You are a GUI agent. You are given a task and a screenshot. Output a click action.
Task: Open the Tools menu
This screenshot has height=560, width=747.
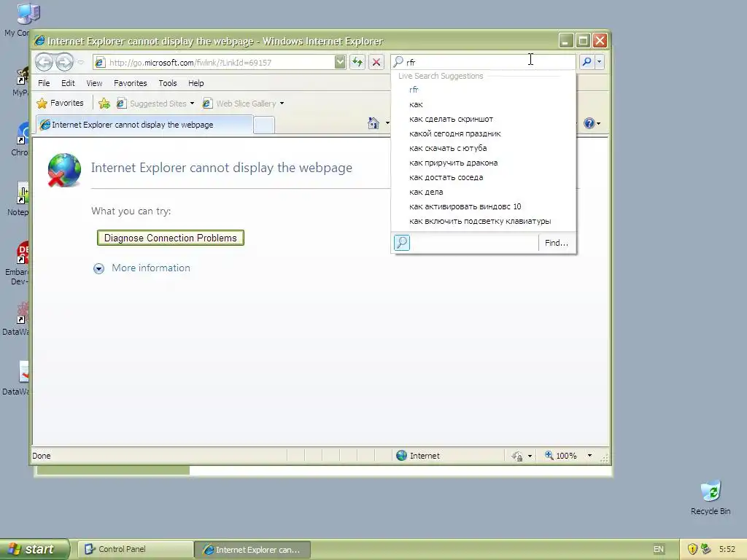168,83
